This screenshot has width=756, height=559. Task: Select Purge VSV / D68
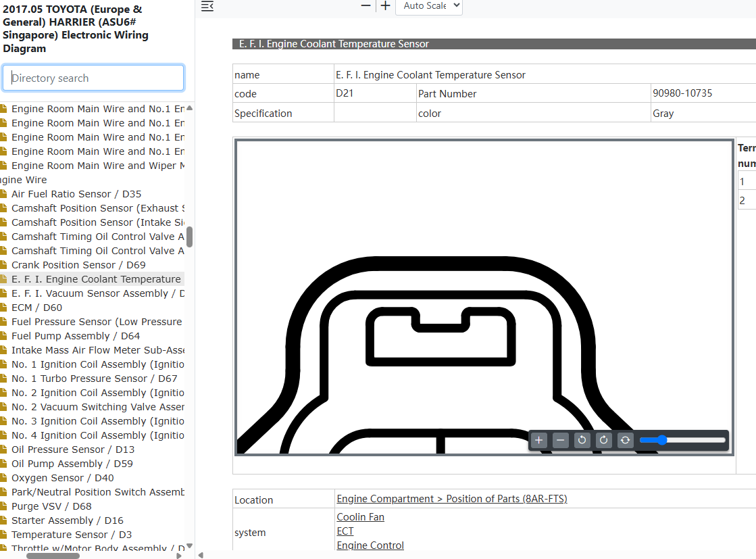click(51, 506)
